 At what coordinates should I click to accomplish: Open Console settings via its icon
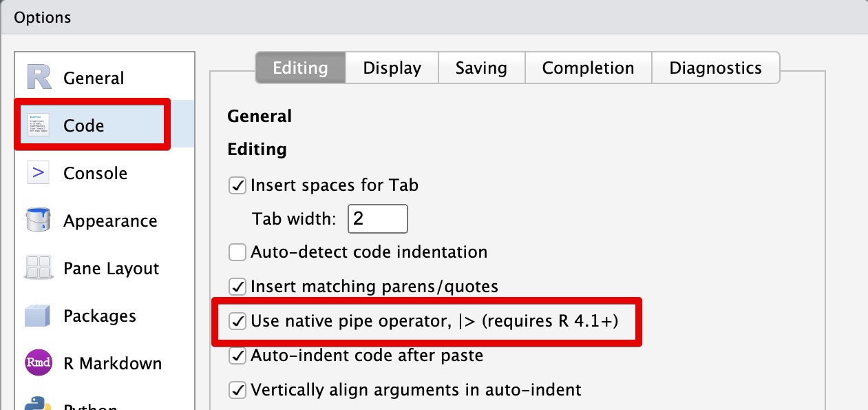pos(38,173)
